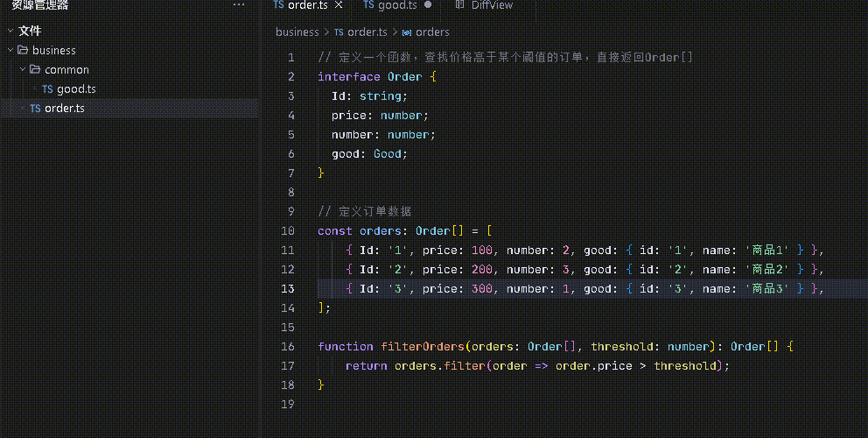
Task: Select order.ts in the file tree
Action: [x=64, y=108]
